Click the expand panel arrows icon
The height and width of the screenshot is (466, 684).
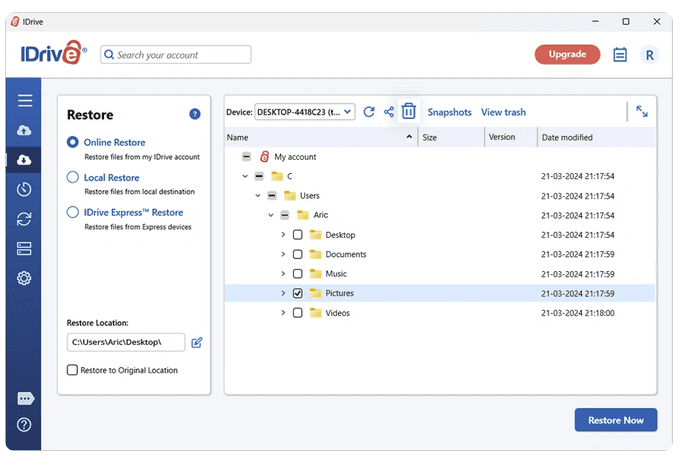pyautogui.click(x=642, y=111)
